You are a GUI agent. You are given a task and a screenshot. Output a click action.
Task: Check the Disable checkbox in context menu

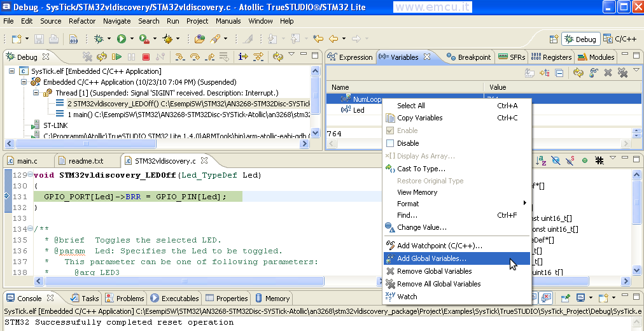pyautogui.click(x=389, y=143)
